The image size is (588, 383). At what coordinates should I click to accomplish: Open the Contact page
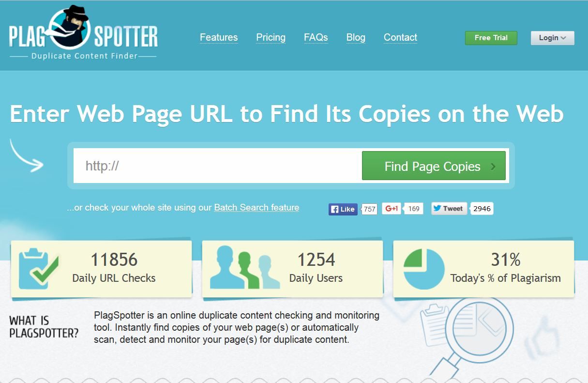click(x=400, y=37)
